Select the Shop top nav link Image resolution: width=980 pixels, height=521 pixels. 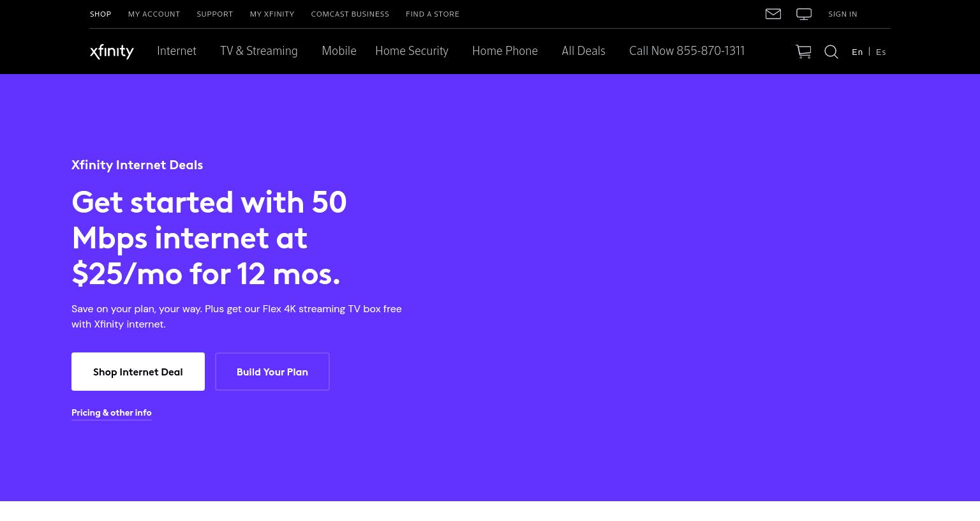(100, 14)
